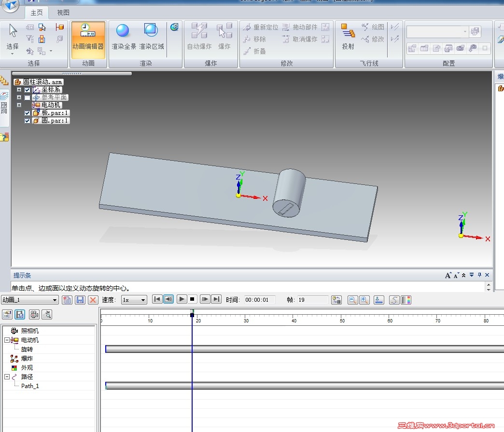The image size is (504, 432).
Task: Switch to the 视图 ribbon tab
Action: [x=63, y=13]
